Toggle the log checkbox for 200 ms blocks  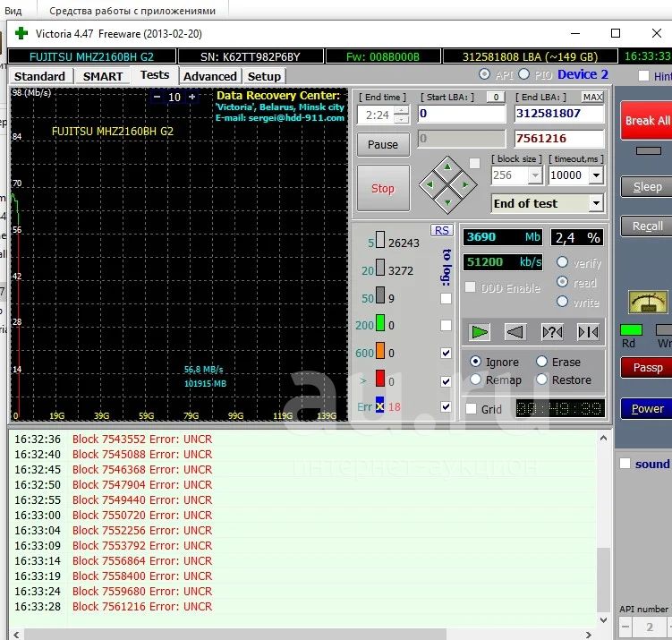click(x=446, y=325)
